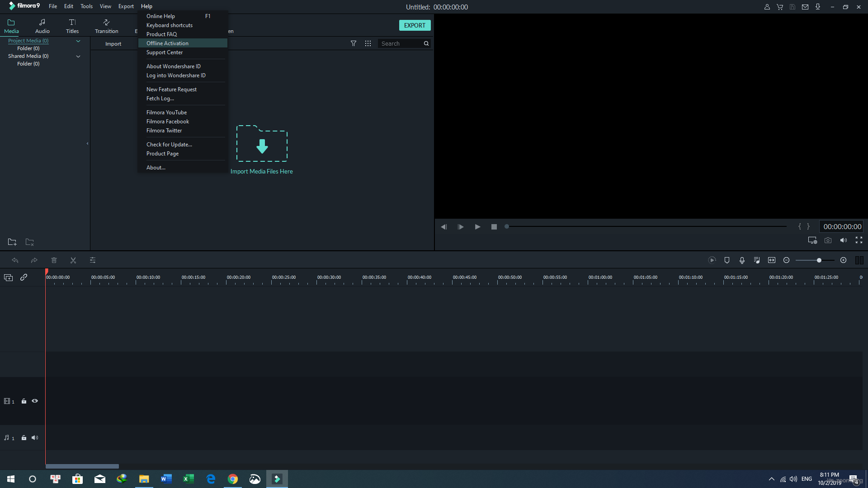Toggle lock on video track 1
The height and width of the screenshot is (488, 868).
click(24, 401)
